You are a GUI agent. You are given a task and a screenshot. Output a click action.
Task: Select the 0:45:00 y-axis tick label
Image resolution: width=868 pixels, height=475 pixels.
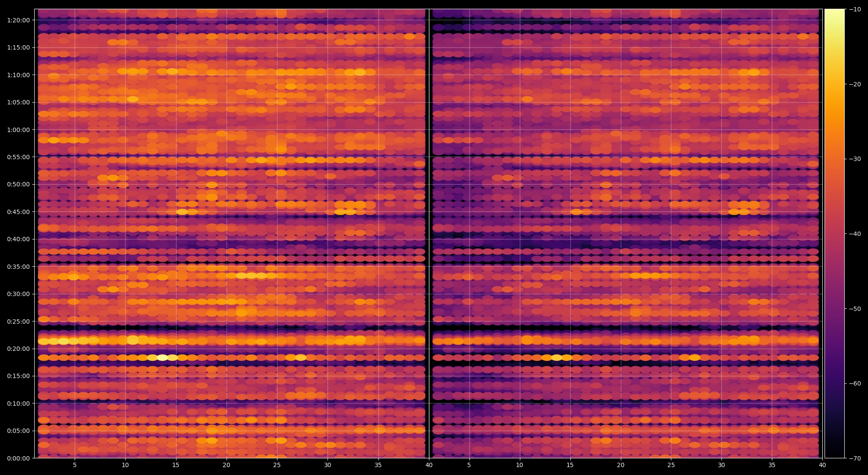(x=18, y=212)
